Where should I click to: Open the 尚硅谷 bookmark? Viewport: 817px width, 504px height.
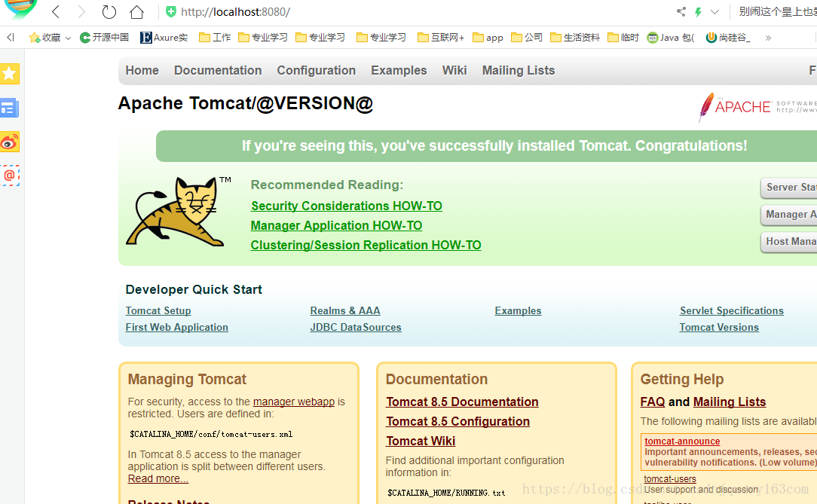tap(728, 38)
